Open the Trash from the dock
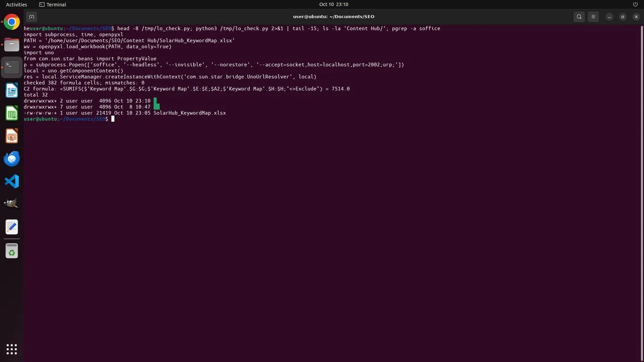This screenshot has width=644, height=362. click(x=12, y=251)
